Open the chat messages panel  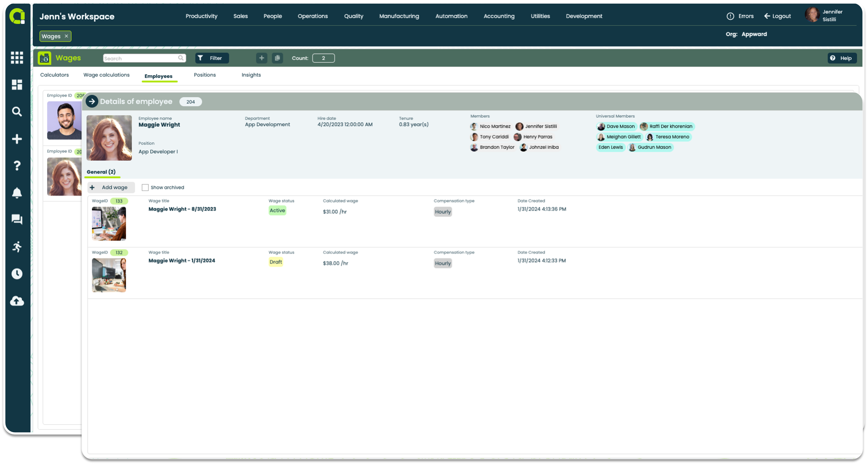[x=17, y=219]
